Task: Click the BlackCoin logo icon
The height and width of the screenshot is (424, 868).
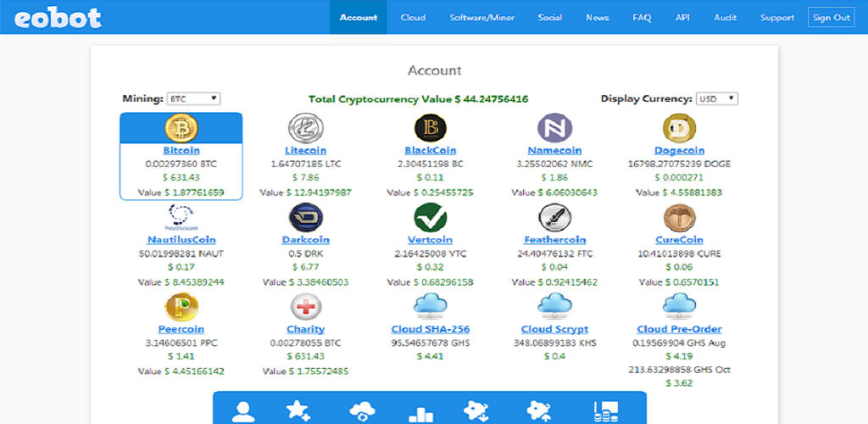Action: [x=430, y=128]
